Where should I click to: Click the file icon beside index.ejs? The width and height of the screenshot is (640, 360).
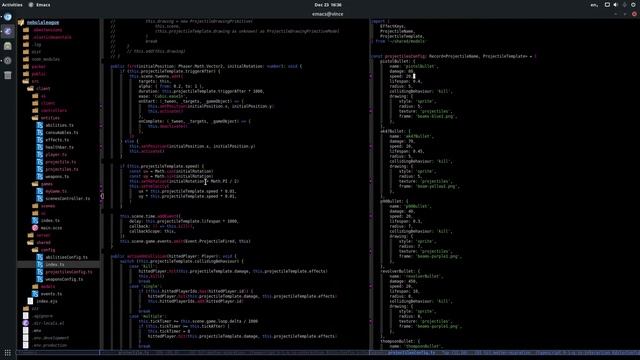coord(30,301)
